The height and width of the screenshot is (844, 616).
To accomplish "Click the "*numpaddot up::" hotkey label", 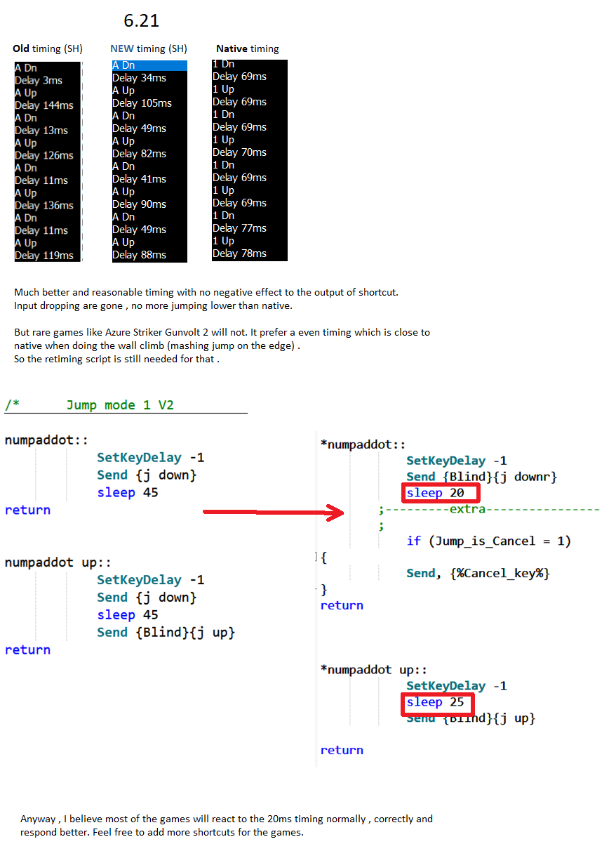I will tap(373, 669).
